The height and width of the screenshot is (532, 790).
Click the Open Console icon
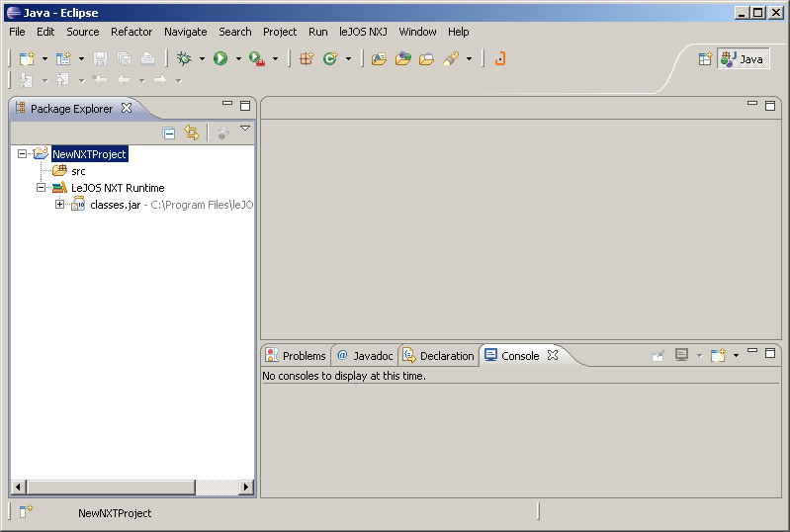718,355
